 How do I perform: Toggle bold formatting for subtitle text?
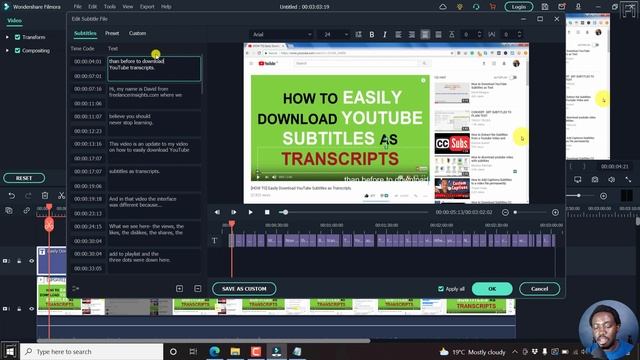point(371,35)
